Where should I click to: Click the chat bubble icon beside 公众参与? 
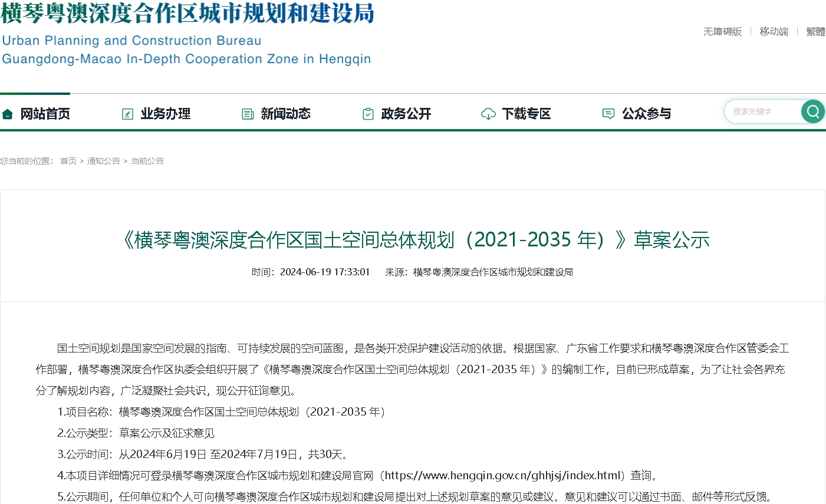coord(608,114)
